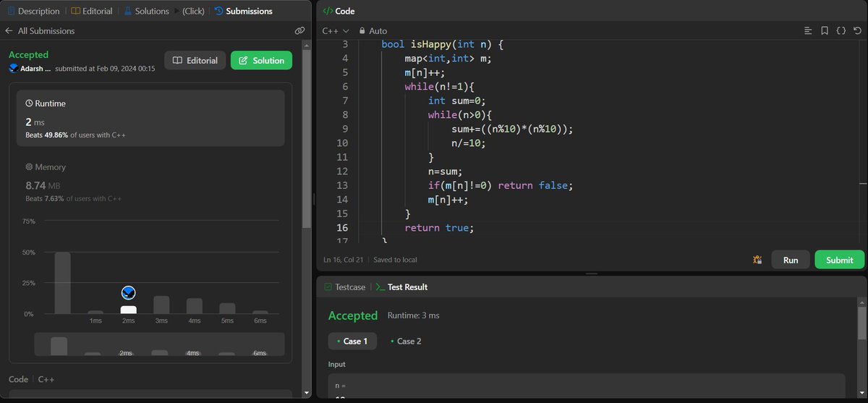The image size is (868, 403).
Task: Click the clock icon next to Runtime
Action: 30,103
